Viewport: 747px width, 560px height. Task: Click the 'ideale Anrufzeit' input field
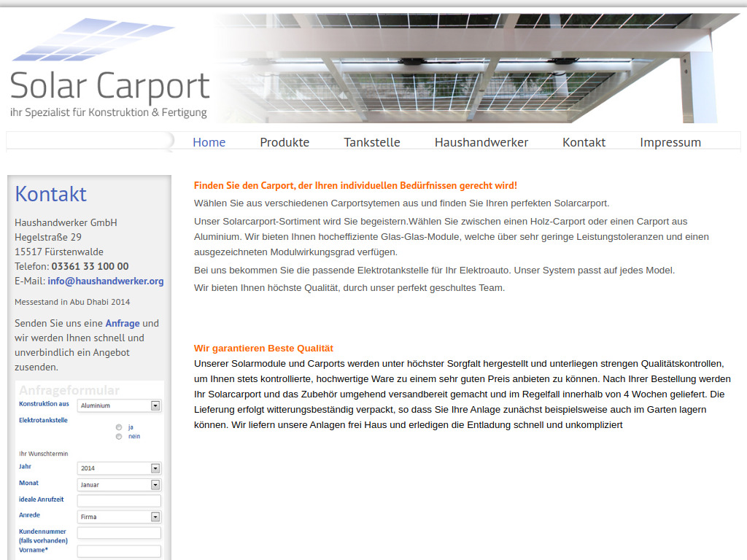pos(119,501)
